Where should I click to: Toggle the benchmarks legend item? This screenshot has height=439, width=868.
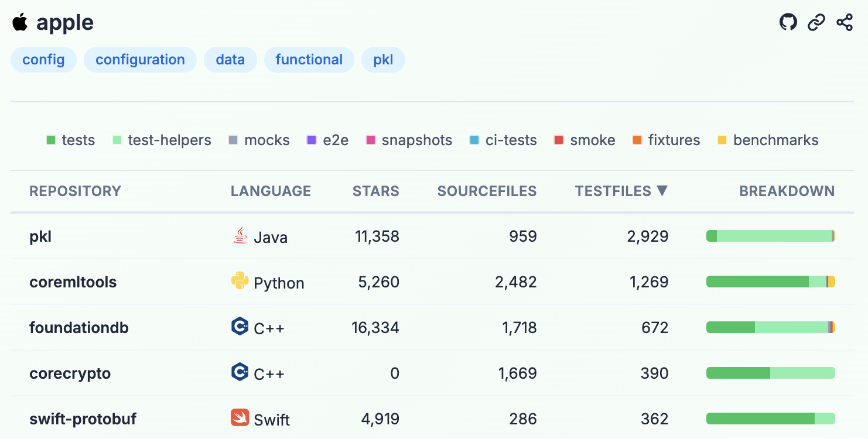[x=768, y=140]
